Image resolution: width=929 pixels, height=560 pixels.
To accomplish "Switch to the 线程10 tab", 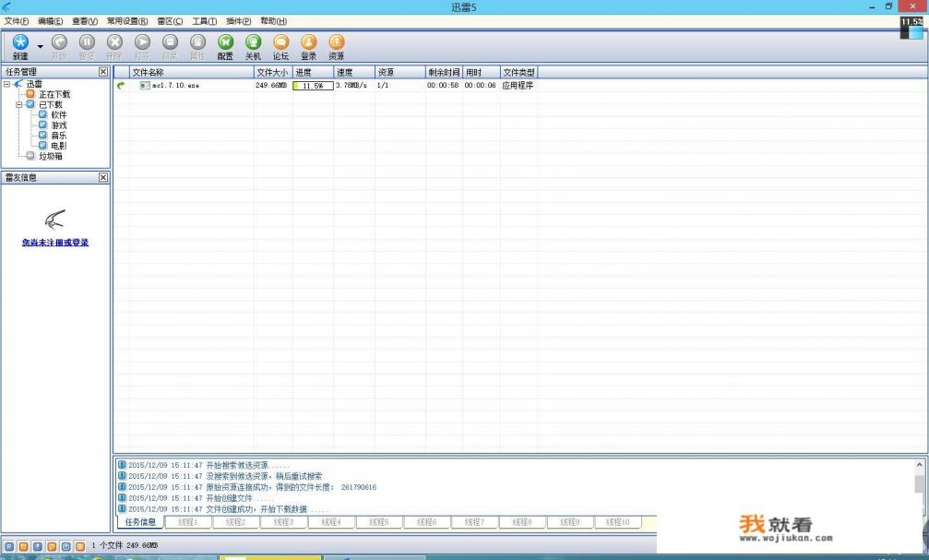I will (x=617, y=522).
